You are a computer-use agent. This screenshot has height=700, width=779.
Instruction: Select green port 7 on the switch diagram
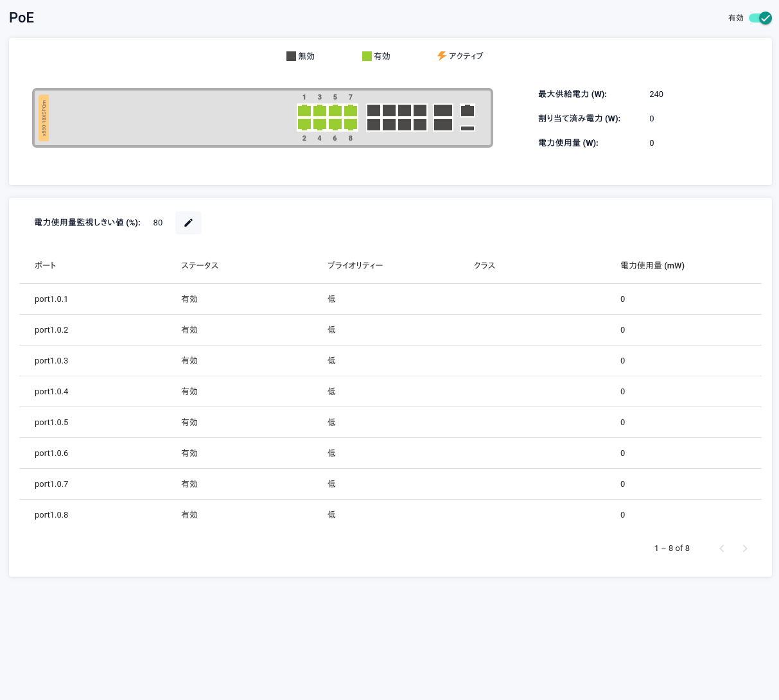click(351, 110)
